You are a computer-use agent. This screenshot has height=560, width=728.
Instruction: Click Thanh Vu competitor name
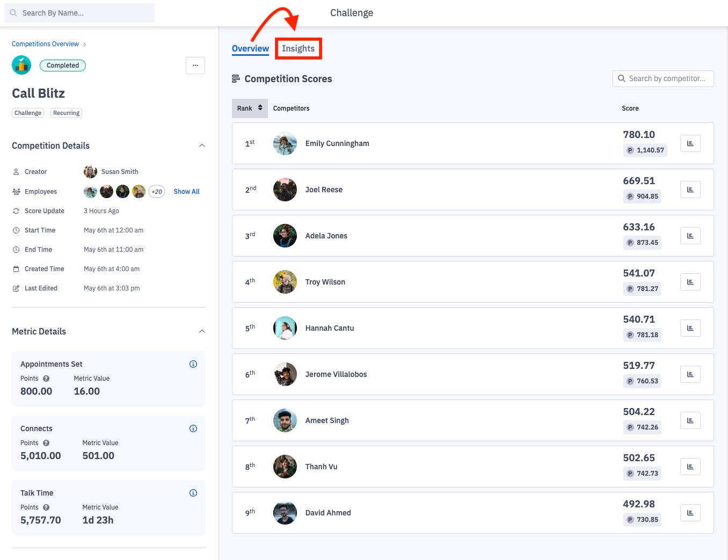click(x=322, y=467)
